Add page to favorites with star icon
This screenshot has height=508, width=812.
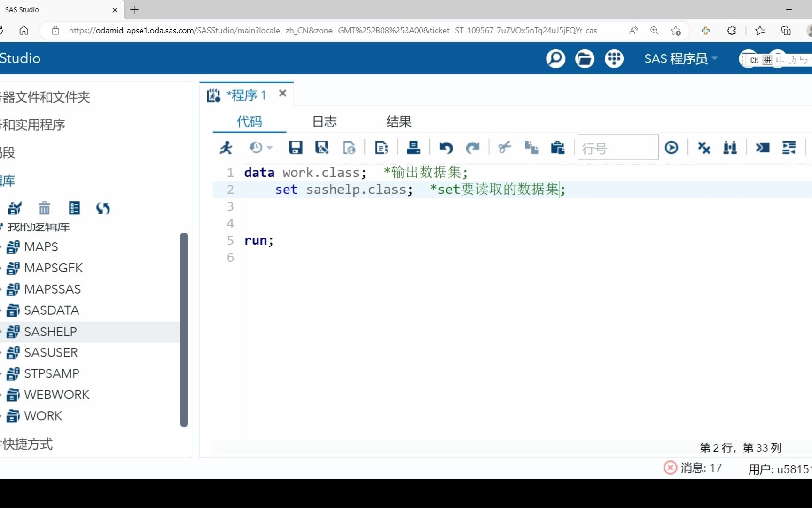pyautogui.click(x=676, y=31)
